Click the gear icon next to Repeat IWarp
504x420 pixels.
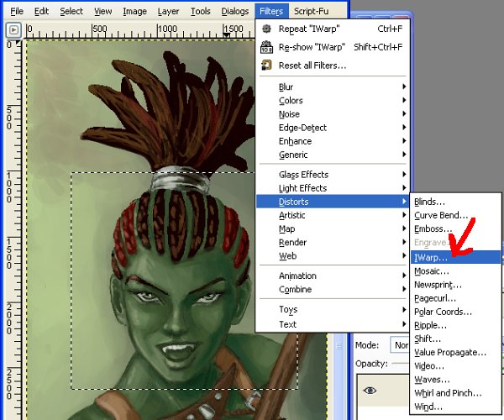[x=266, y=29]
